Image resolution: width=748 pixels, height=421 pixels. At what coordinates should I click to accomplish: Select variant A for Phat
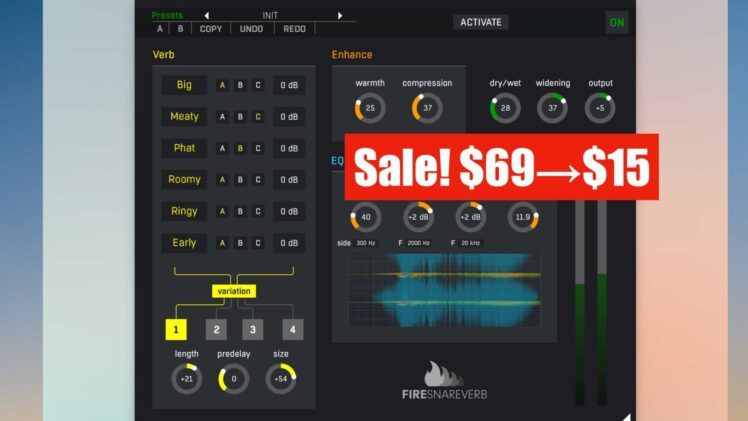tap(222, 148)
